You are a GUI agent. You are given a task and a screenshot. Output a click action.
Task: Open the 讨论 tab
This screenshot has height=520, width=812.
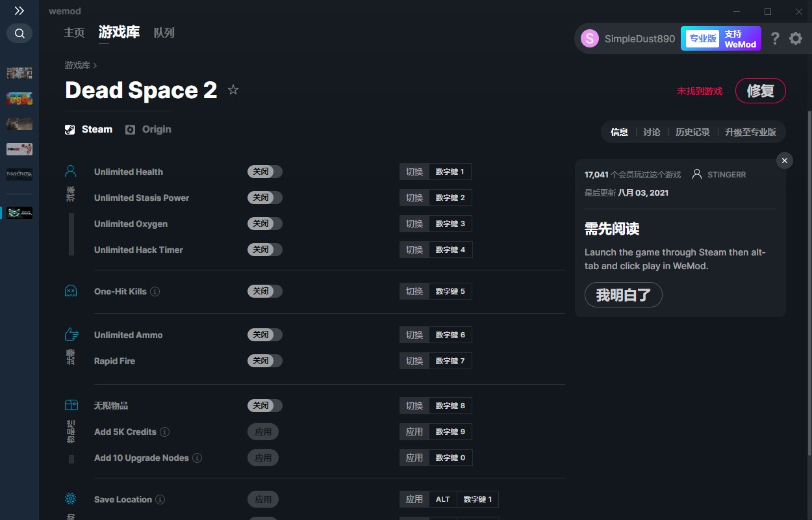point(652,132)
